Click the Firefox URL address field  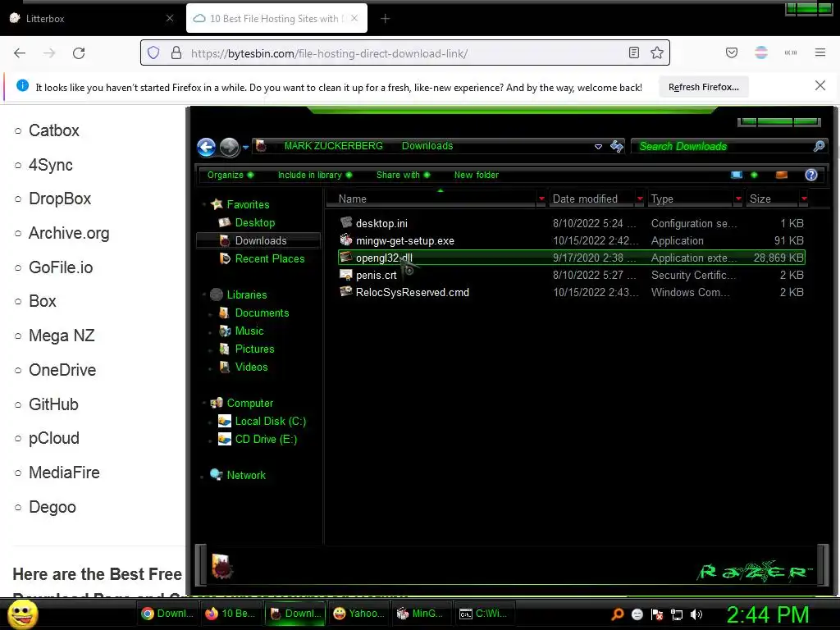pyautogui.click(x=404, y=53)
